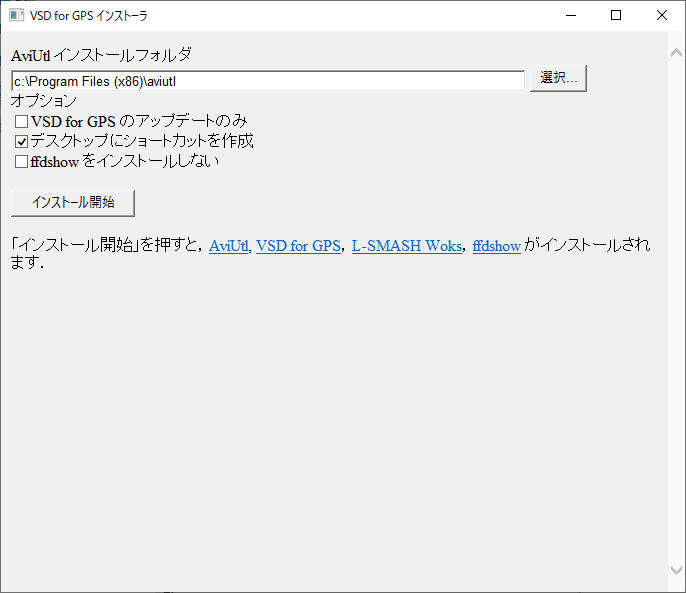Follow the L-SMASH Woks link
686x593 pixels.
[x=406, y=246]
